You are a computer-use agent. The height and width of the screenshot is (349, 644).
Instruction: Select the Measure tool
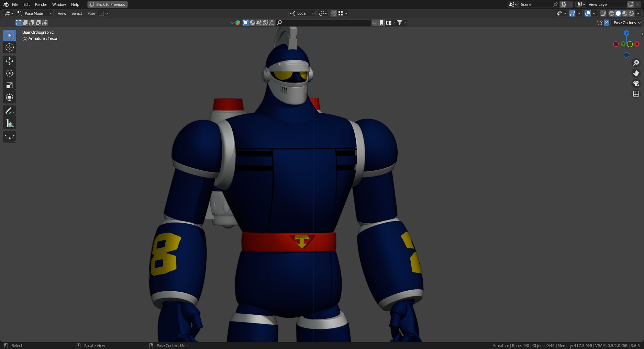[10, 123]
